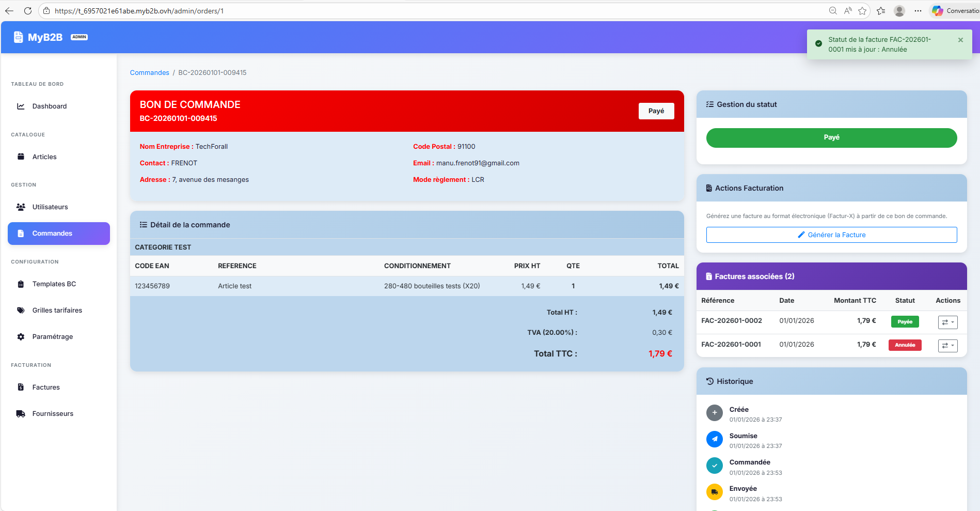The image size is (980, 511).
Task: Add page to favorites with star icon
Action: pos(862,11)
